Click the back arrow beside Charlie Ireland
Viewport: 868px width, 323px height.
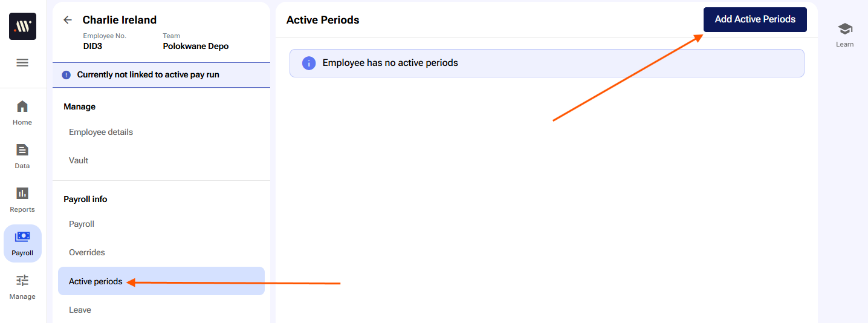pos(68,20)
